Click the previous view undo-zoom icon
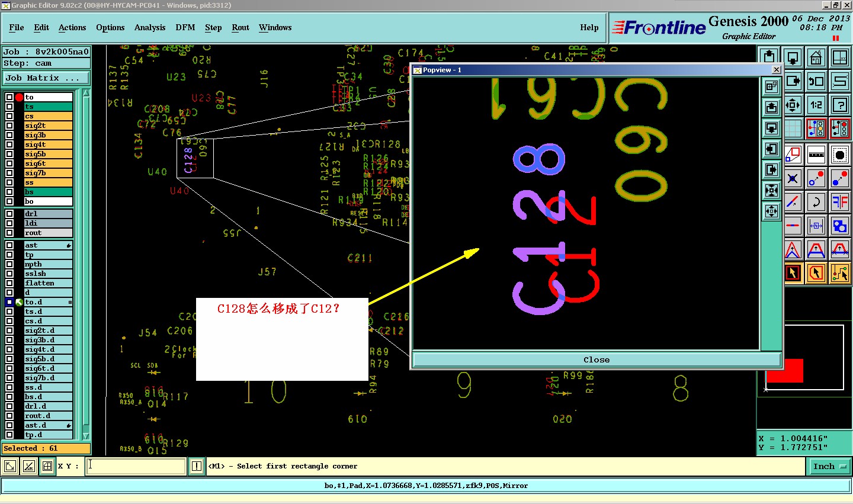 pos(816,81)
